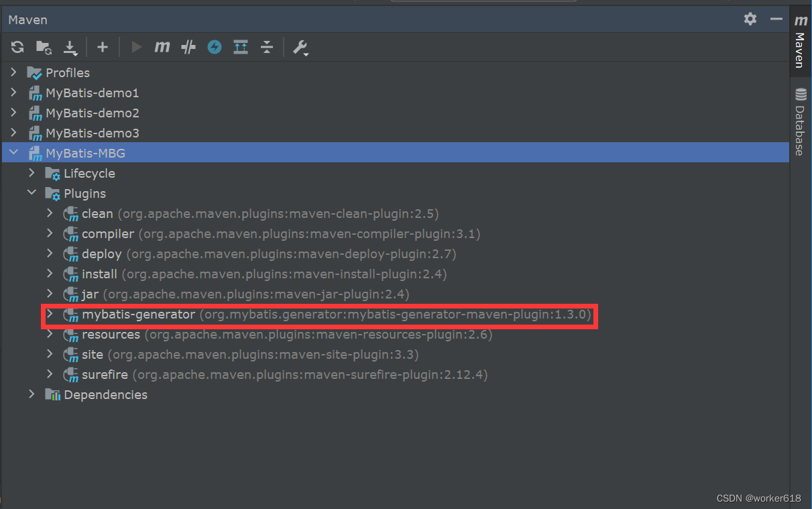812x509 pixels.
Task: Toggle offline mode
Action: coord(188,47)
